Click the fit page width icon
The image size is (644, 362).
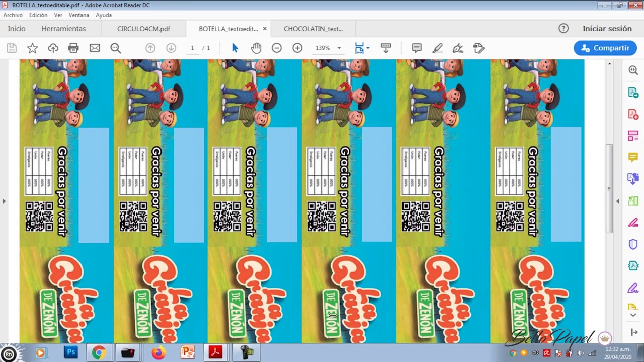click(359, 48)
